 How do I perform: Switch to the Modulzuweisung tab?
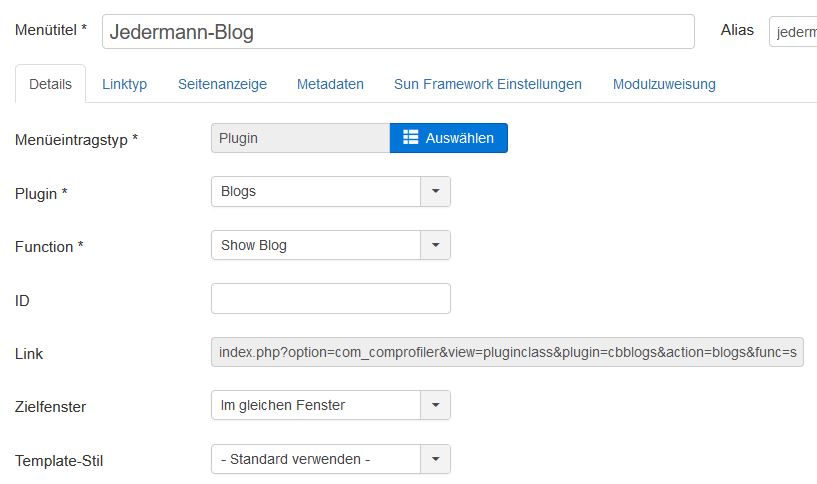click(x=664, y=84)
